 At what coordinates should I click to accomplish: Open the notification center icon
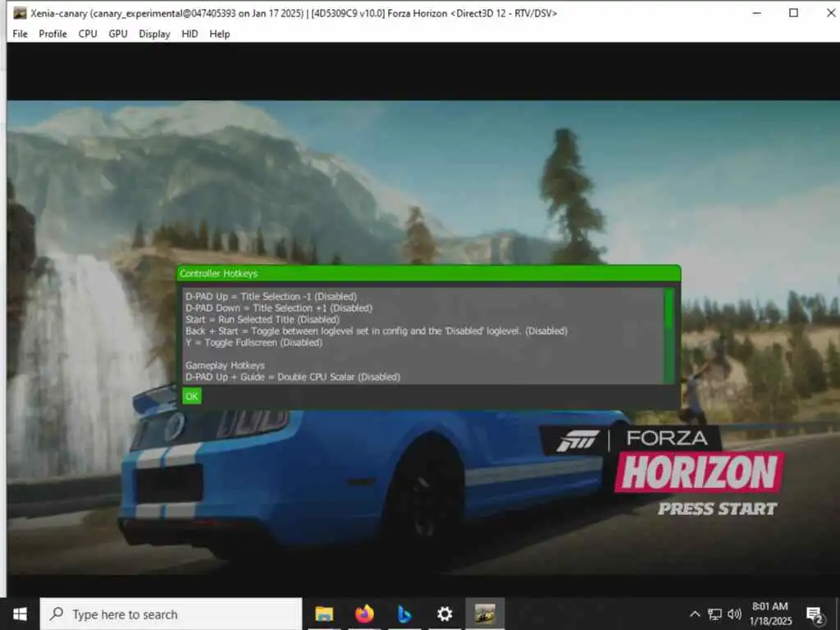click(x=815, y=614)
